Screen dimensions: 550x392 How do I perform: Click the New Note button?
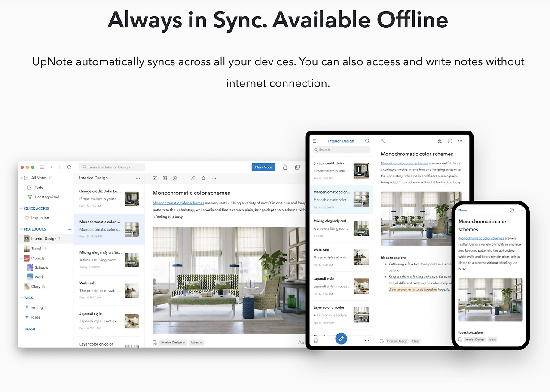pyautogui.click(x=263, y=167)
